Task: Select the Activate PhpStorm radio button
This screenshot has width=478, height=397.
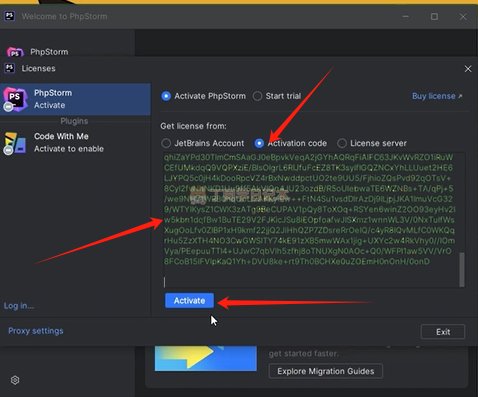Action: (x=166, y=96)
